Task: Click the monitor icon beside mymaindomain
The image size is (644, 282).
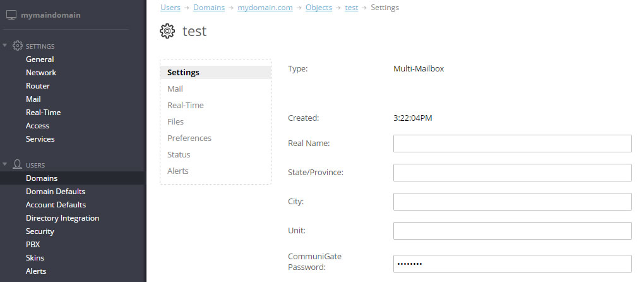Action: click(11, 15)
